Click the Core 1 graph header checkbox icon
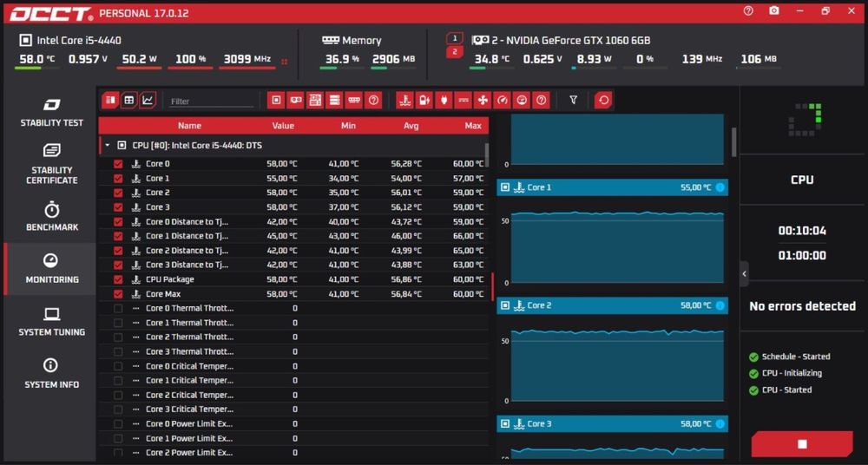This screenshot has height=465, width=868. (x=505, y=187)
